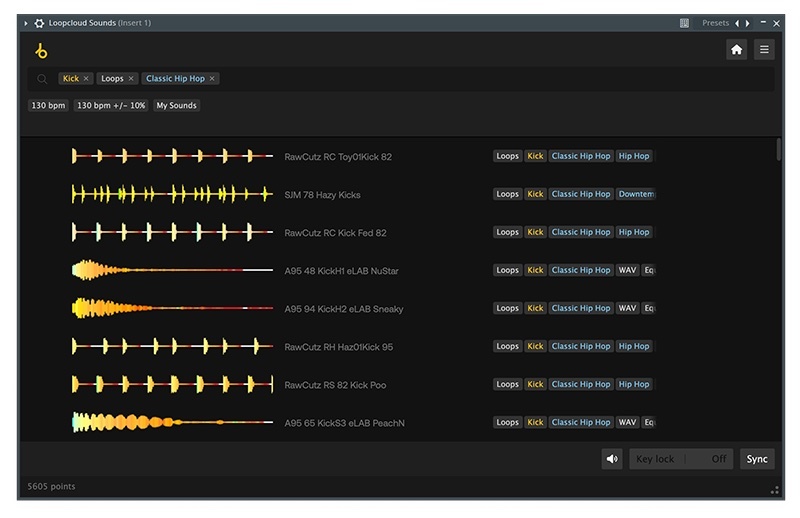This screenshot has width=800, height=518.
Task: Open plugin settings gear in title bar
Action: pos(39,23)
